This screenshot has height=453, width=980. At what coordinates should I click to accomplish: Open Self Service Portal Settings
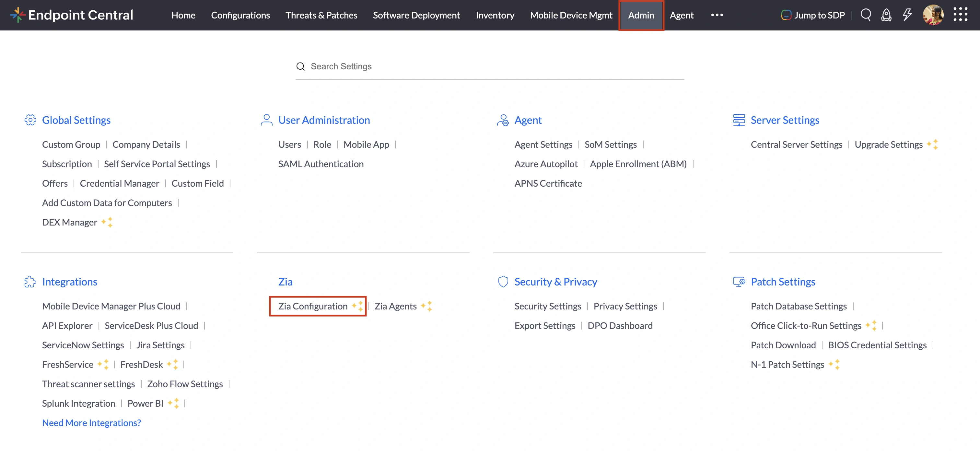click(x=157, y=164)
